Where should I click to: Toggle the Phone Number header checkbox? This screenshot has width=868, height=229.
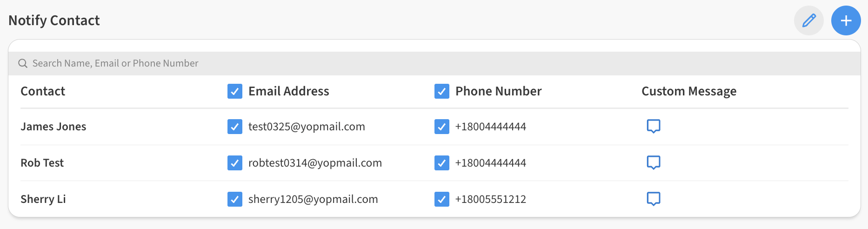tap(441, 91)
